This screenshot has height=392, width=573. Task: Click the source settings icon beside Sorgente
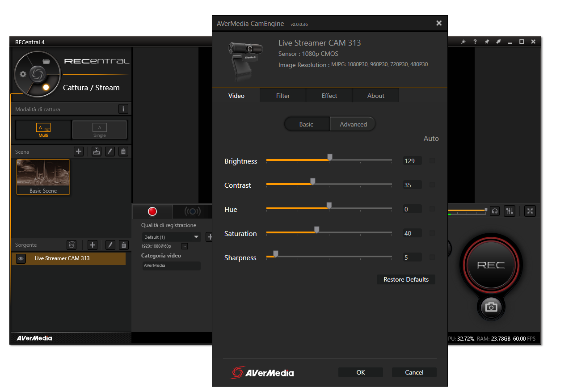pos(72,245)
